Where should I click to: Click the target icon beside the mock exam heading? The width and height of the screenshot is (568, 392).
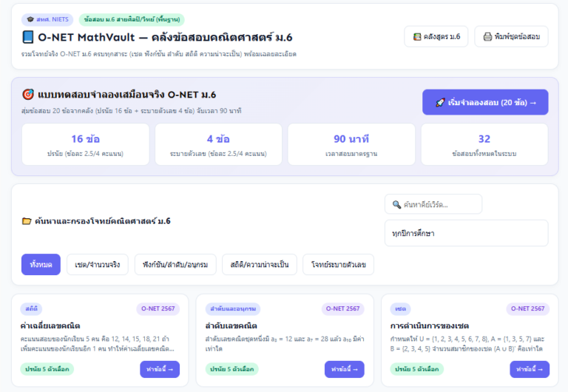pyautogui.click(x=28, y=95)
